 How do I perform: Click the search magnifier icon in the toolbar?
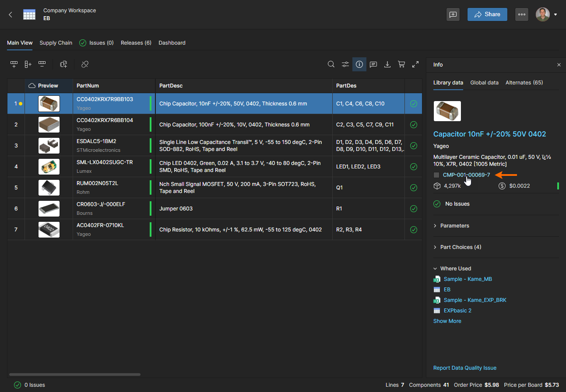tap(331, 64)
